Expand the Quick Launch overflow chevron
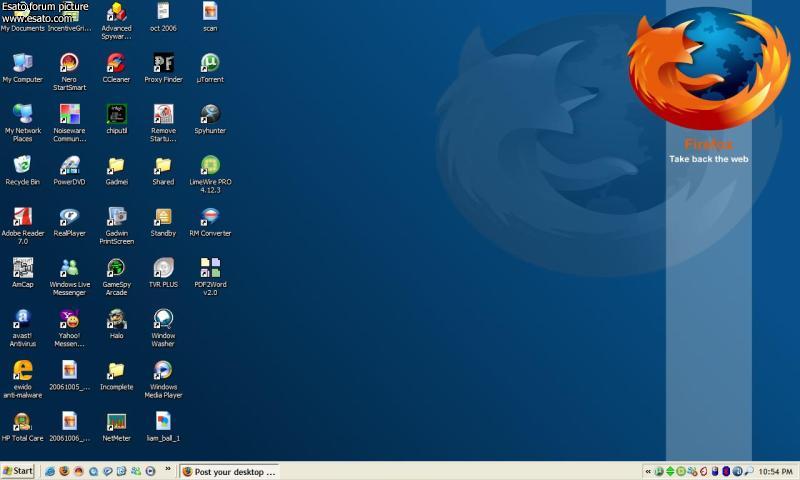This screenshot has height=480, width=800. coord(168,469)
